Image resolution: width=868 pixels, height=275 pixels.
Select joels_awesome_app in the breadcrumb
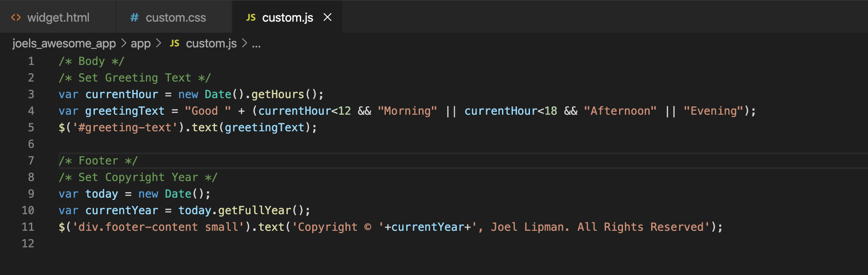64,43
